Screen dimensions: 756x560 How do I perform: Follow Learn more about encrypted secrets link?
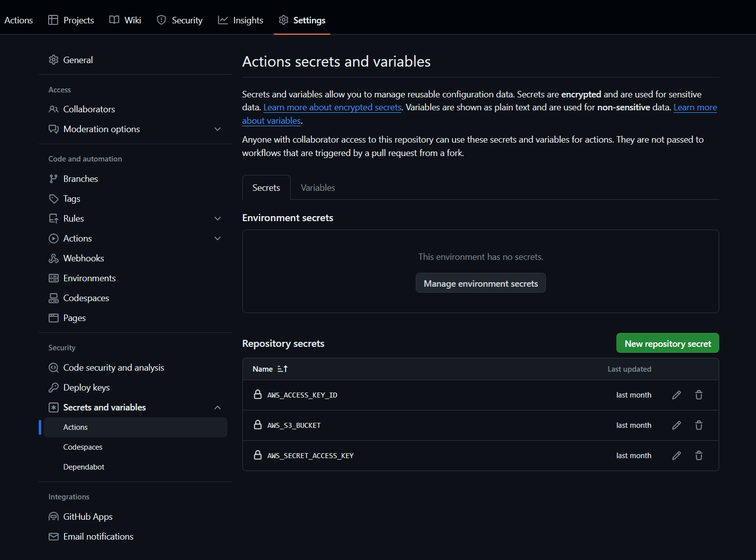(332, 107)
